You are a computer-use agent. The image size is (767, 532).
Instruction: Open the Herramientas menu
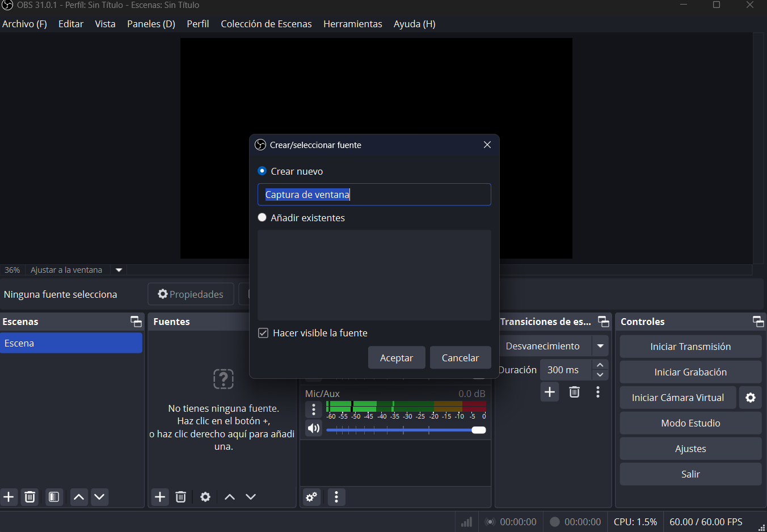[x=352, y=24]
